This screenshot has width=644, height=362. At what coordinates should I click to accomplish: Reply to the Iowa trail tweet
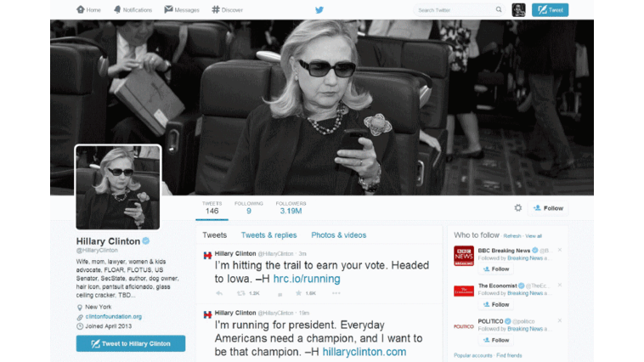219,293
